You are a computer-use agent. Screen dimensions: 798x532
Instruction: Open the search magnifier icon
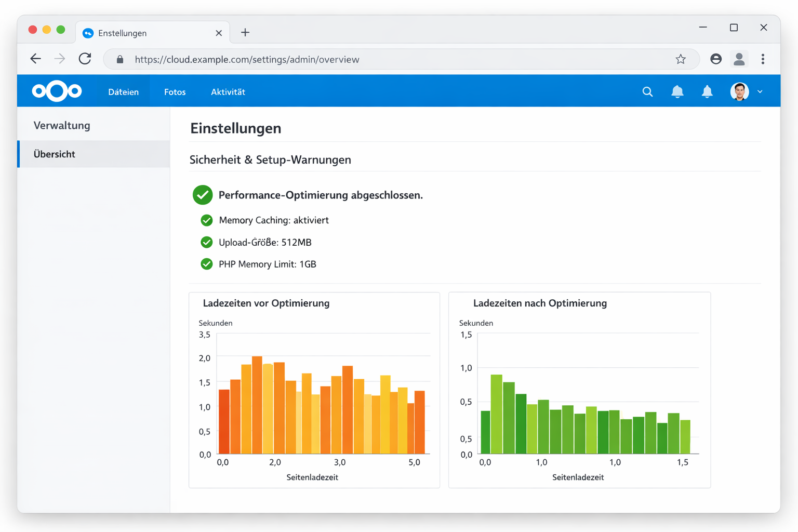click(x=647, y=91)
